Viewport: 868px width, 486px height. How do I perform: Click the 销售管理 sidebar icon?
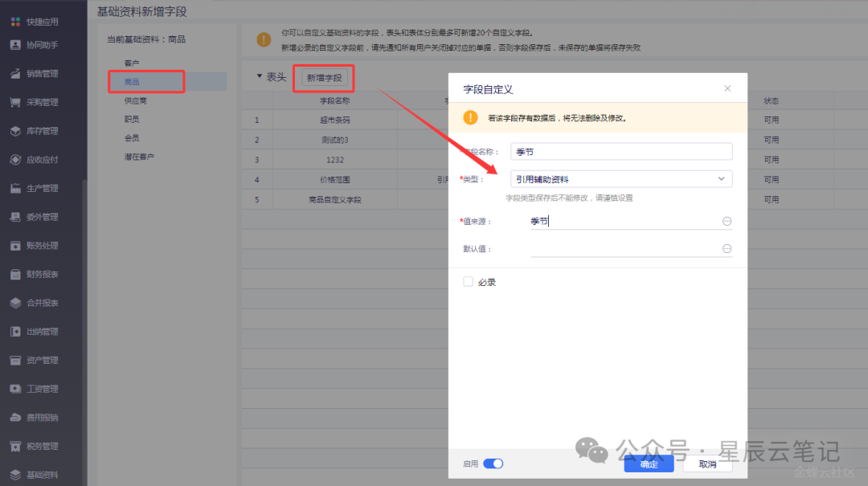click(x=15, y=74)
